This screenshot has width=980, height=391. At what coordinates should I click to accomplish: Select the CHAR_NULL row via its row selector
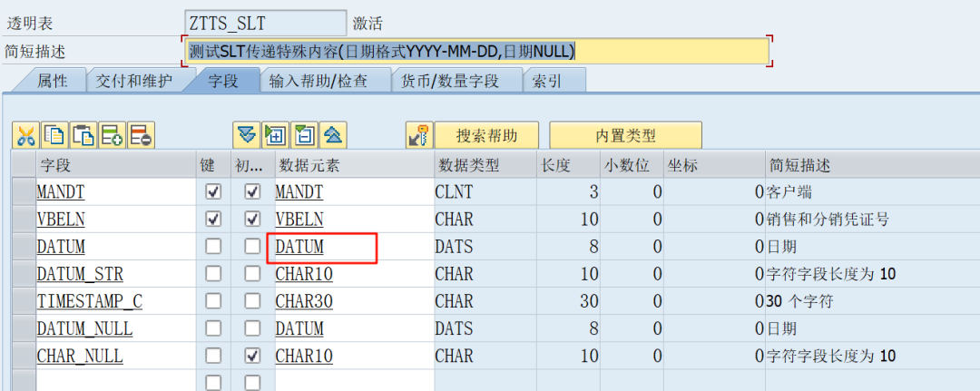point(24,356)
